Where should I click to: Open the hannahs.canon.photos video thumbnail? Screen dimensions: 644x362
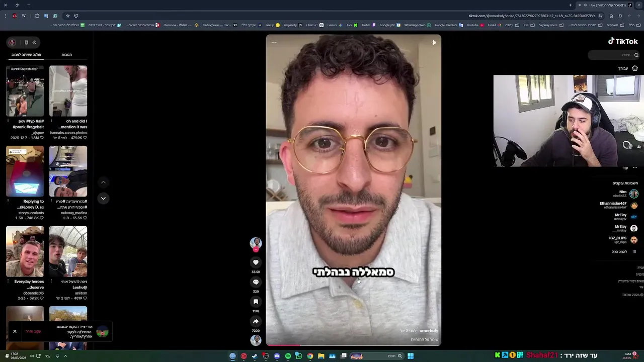[x=68, y=91]
